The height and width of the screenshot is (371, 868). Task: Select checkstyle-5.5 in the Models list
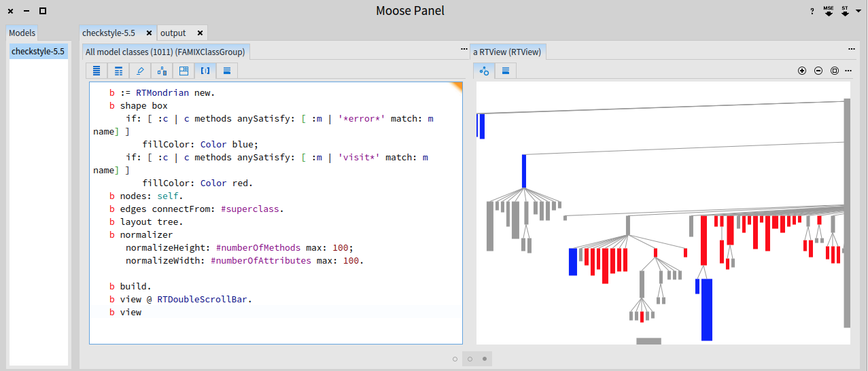[x=38, y=51]
